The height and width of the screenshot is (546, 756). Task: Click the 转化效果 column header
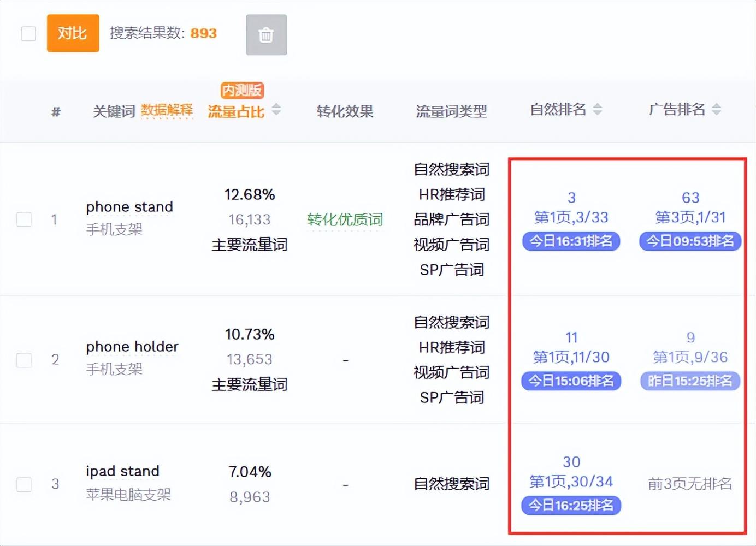345,111
